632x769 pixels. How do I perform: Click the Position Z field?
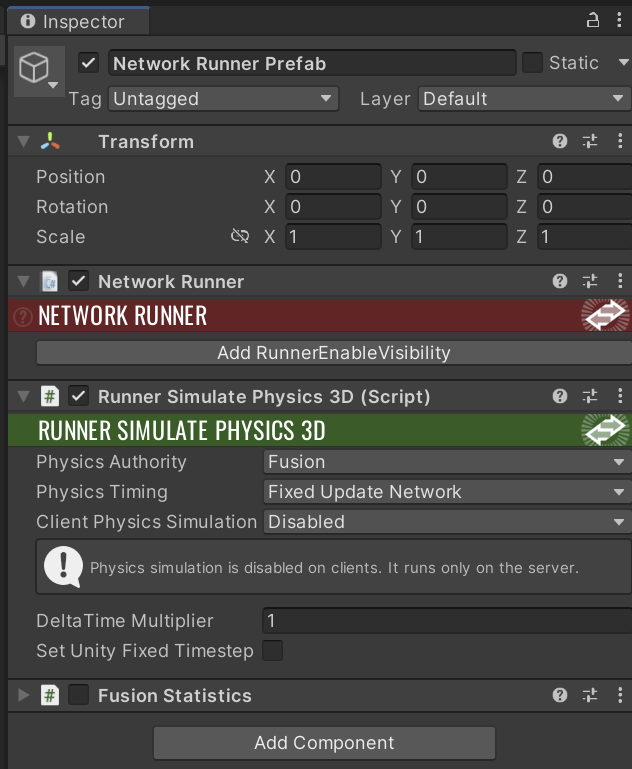(585, 177)
